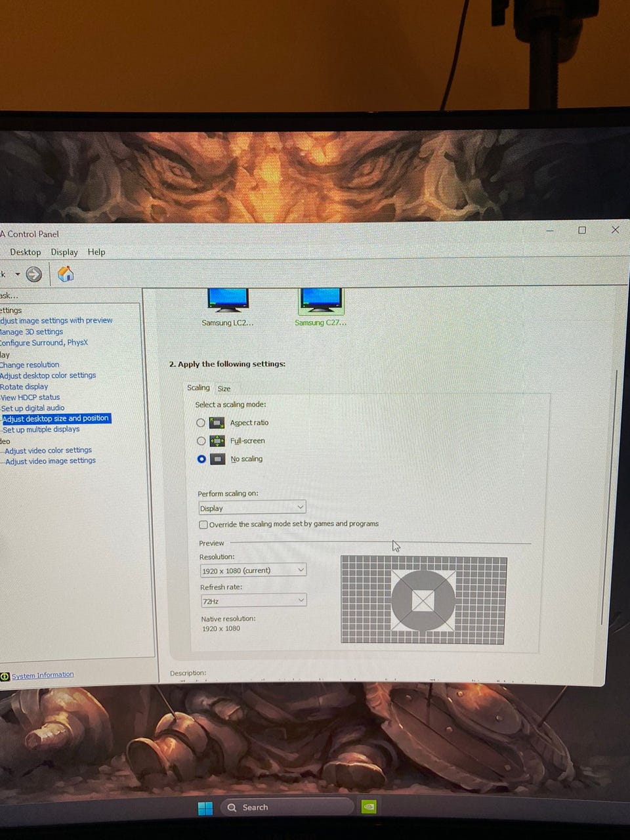This screenshot has width=630, height=840.
Task: Minimize the NVIDIA Control Panel window
Action: pyautogui.click(x=550, y=230)
